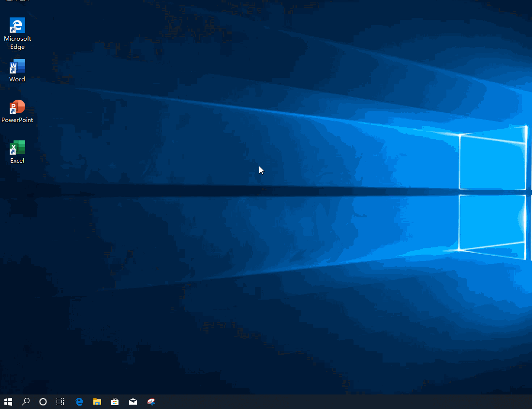This screenshot has height=409, width=532.
Task: Click the Word shortcut label text
Action: [16, 79]
